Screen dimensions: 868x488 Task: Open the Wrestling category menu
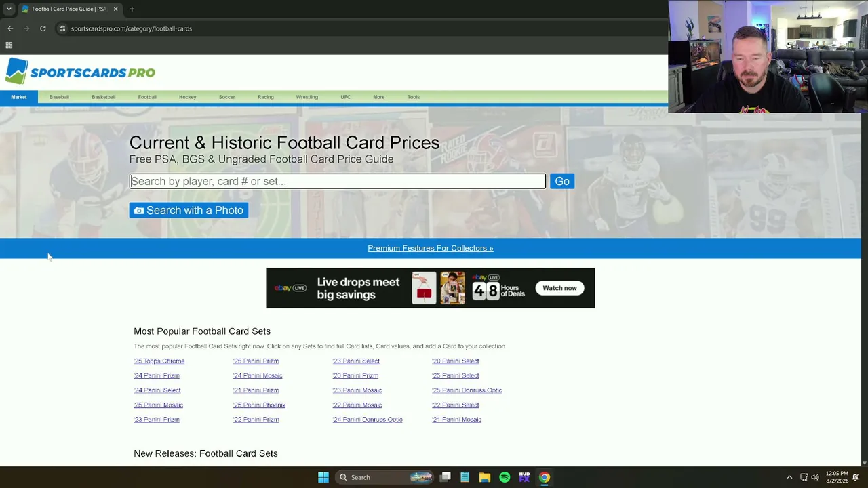tap(307, 97)
